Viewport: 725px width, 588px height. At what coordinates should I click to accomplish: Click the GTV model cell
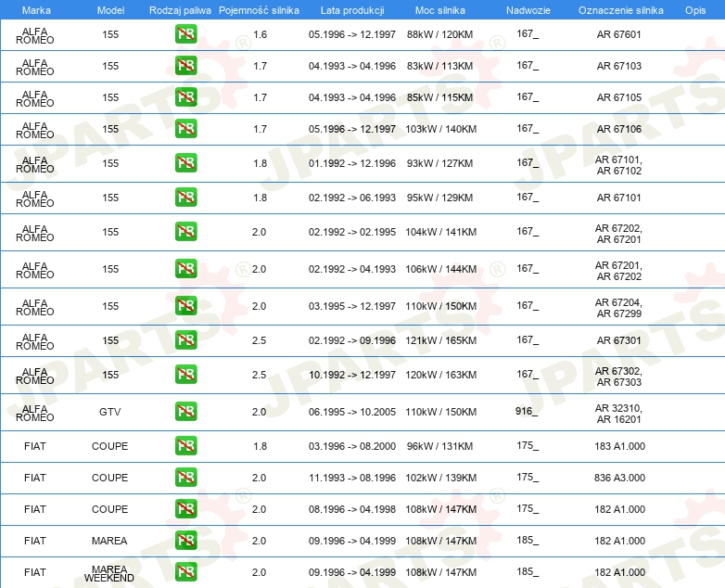[x=110, y=412]
